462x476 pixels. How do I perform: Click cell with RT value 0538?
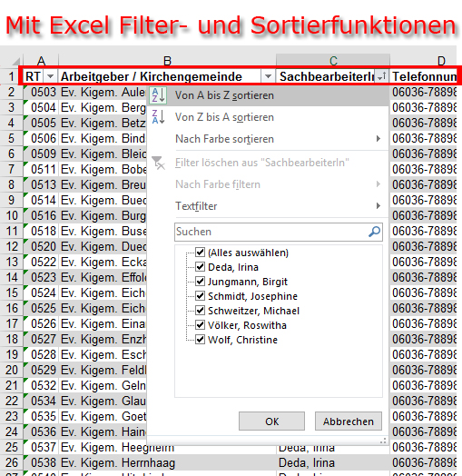coord(41,462)
